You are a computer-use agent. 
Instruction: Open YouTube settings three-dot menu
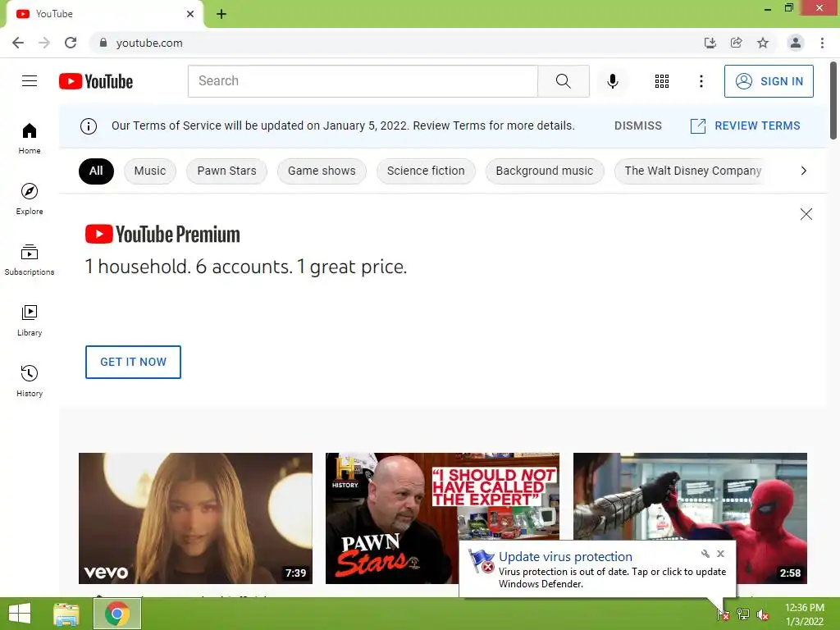click(x=701, y=81)
